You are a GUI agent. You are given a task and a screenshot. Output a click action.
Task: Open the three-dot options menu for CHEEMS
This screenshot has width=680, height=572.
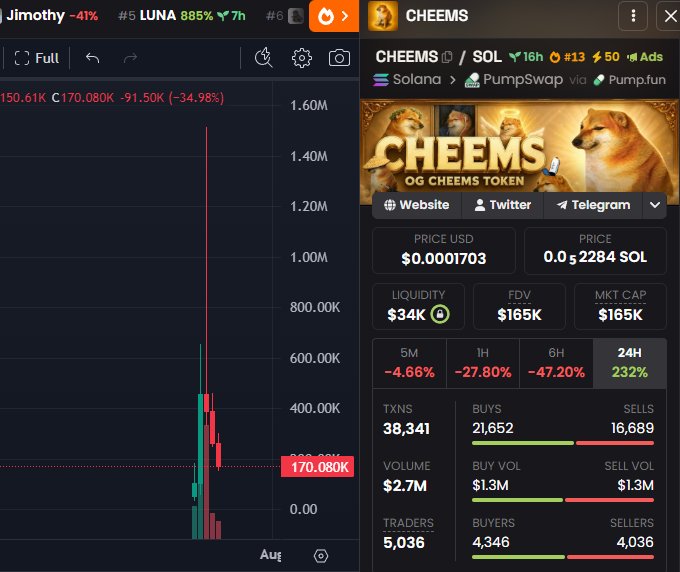pyautogui.click(x=633, y=16)
